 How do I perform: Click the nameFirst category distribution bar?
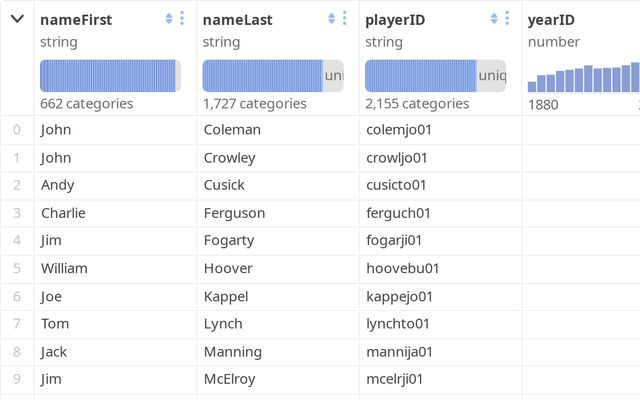(x=110, y=76)
